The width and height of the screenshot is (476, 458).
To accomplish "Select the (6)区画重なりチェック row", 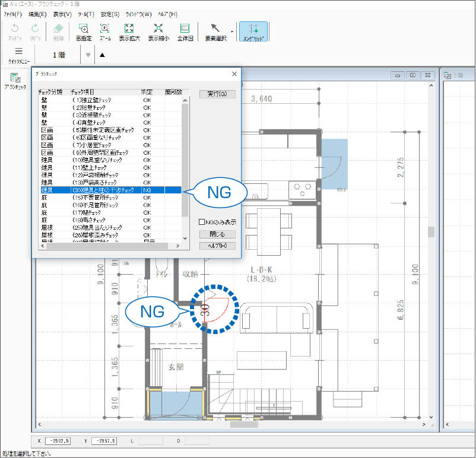I will click(x=110, y=138).
